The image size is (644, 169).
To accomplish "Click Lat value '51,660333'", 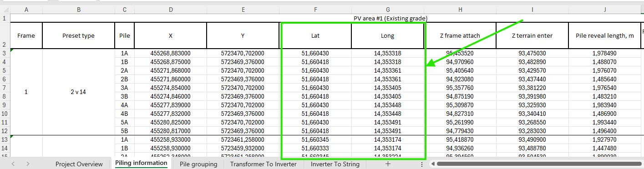I will (x=315, y=148).
